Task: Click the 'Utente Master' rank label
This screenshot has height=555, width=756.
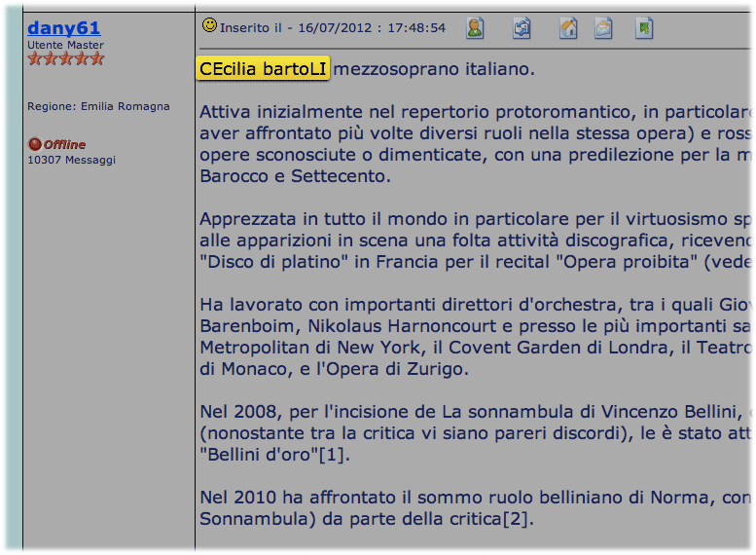Action: (65, 45)
